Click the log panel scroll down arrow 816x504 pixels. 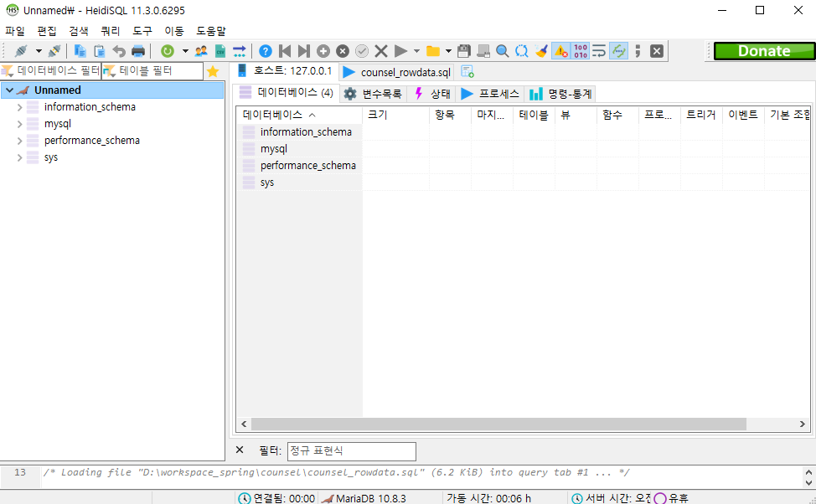point(808,483)
